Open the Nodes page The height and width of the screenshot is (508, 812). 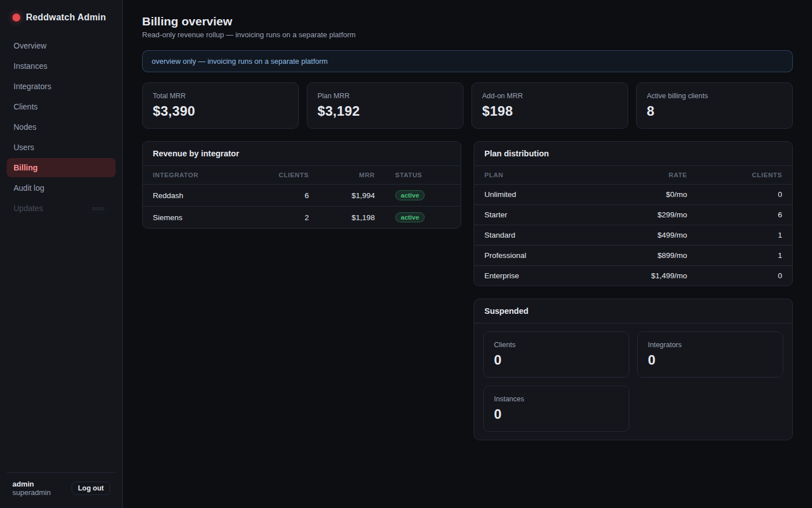coord(61,127)
